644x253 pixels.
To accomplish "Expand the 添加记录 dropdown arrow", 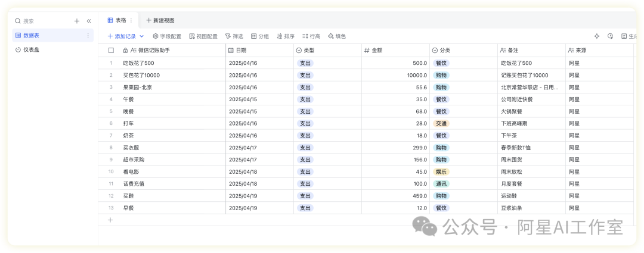I will pyautogui.click(x=142, y=36).
